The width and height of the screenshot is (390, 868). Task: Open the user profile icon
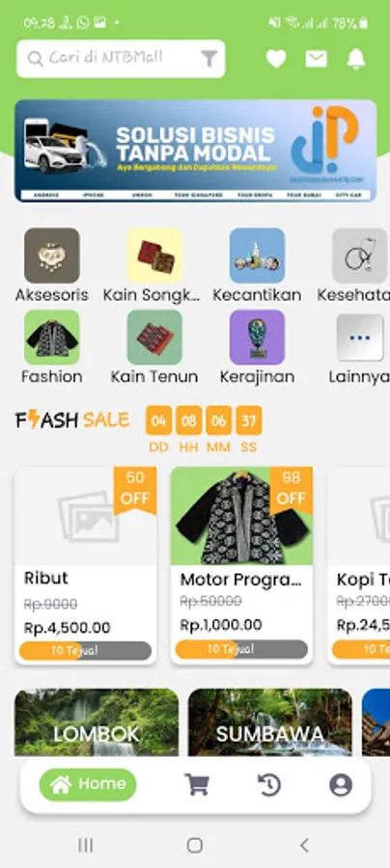click(341, 784)
